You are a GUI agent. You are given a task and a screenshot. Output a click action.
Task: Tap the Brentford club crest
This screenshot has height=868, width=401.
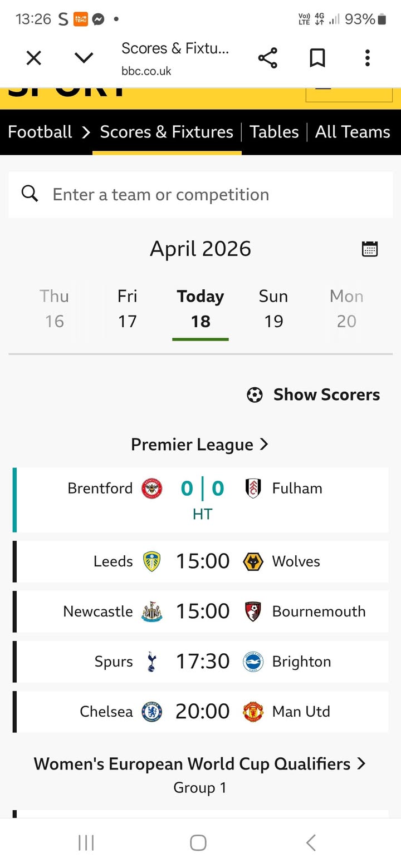tap(151, 489)
